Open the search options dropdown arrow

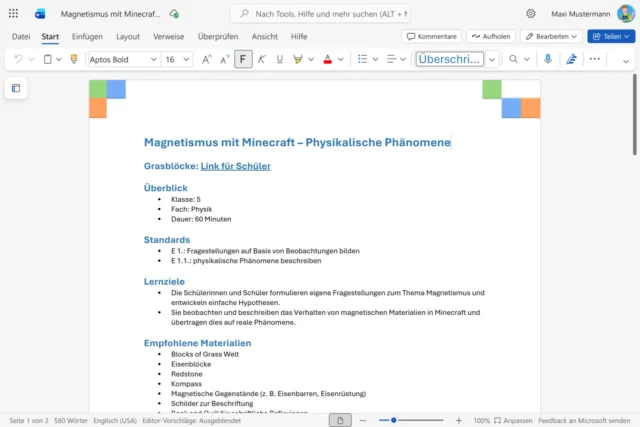click(x=527, y=60)
